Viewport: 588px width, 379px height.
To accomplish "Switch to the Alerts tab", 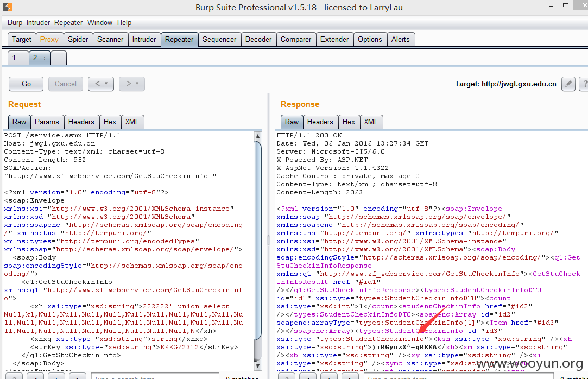I will pyautogui.click(x=401, y=39).
